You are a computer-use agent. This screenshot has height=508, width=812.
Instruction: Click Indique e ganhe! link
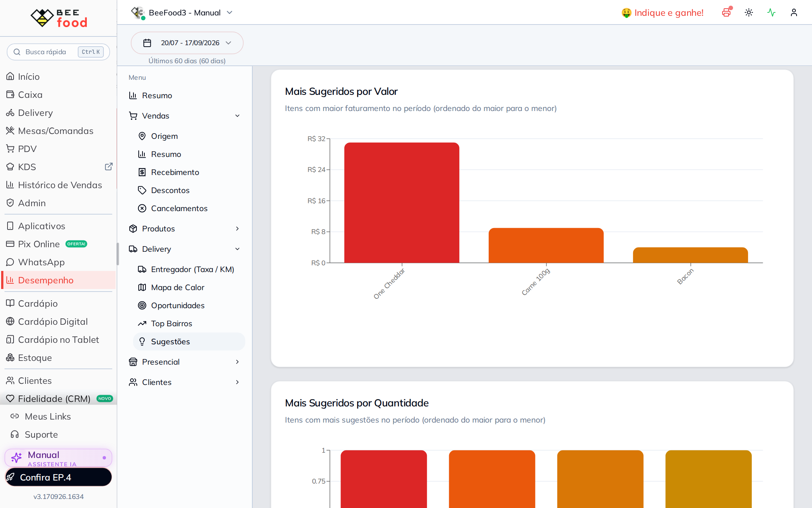[662, 13]
